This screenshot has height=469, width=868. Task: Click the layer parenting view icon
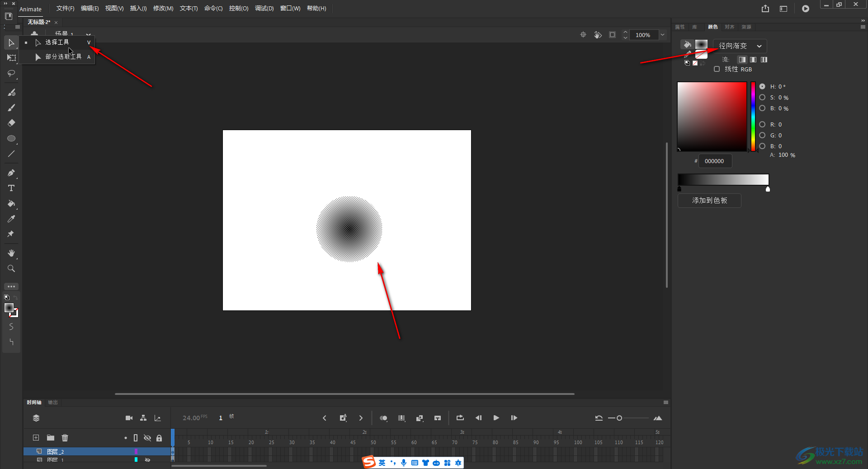[x=143, y=418]
